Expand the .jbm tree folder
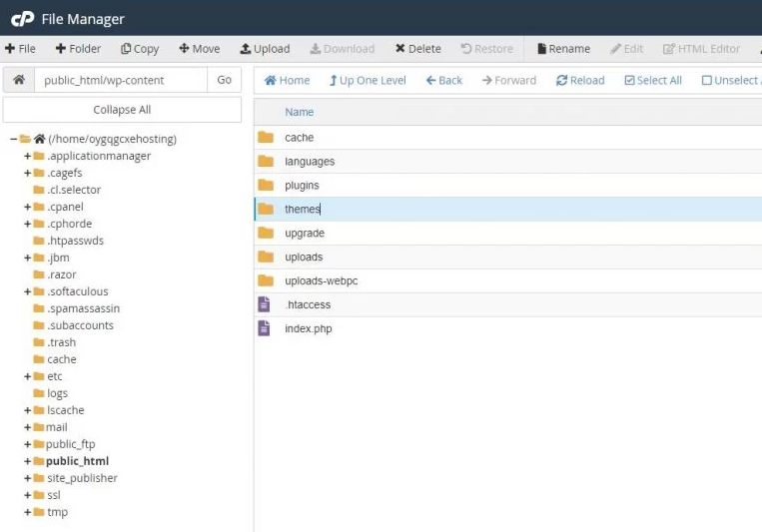 click(27, 258)
